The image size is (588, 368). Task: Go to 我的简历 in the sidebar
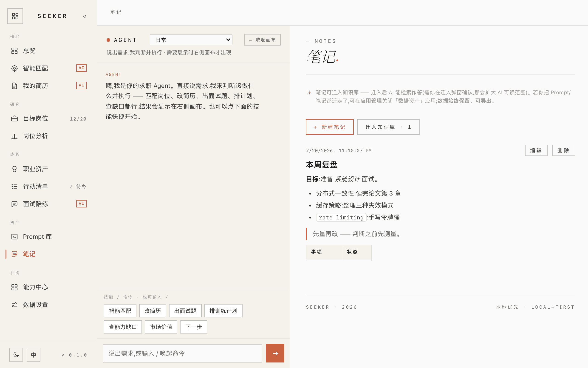point(49,86)
